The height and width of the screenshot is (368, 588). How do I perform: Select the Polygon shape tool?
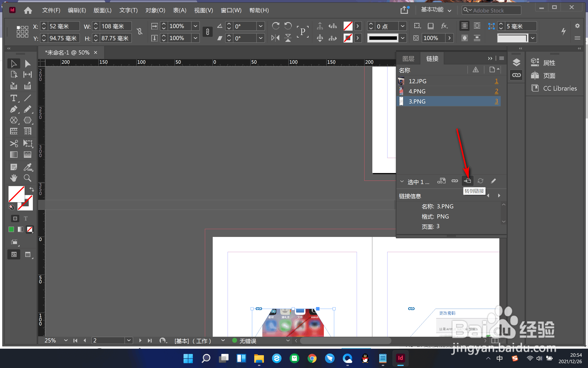(x=28, y=120)
